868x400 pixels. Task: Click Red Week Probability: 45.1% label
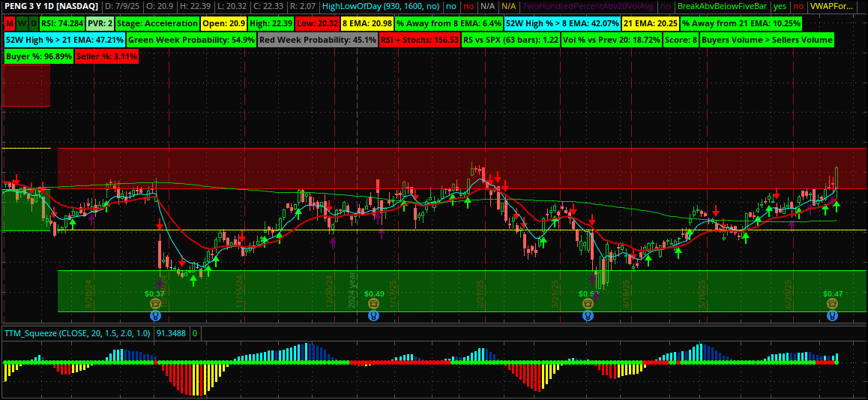(x=318, y=40)
